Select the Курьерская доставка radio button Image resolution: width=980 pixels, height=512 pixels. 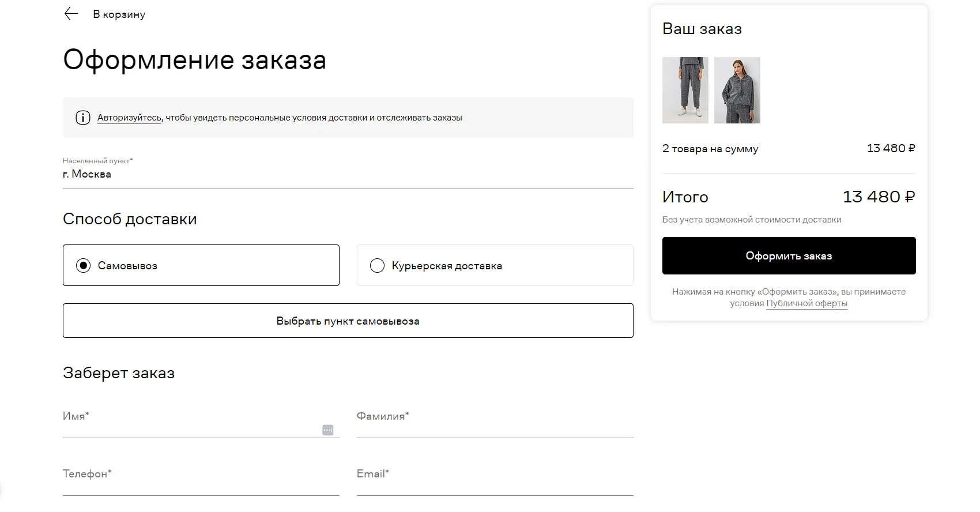click(377, 266)
